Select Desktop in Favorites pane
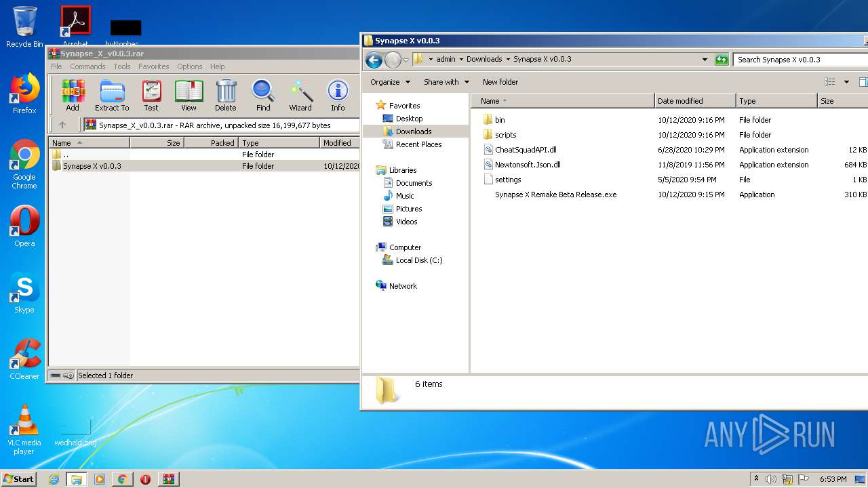Screen dimensions: 868x488 [x=409, y=119]
